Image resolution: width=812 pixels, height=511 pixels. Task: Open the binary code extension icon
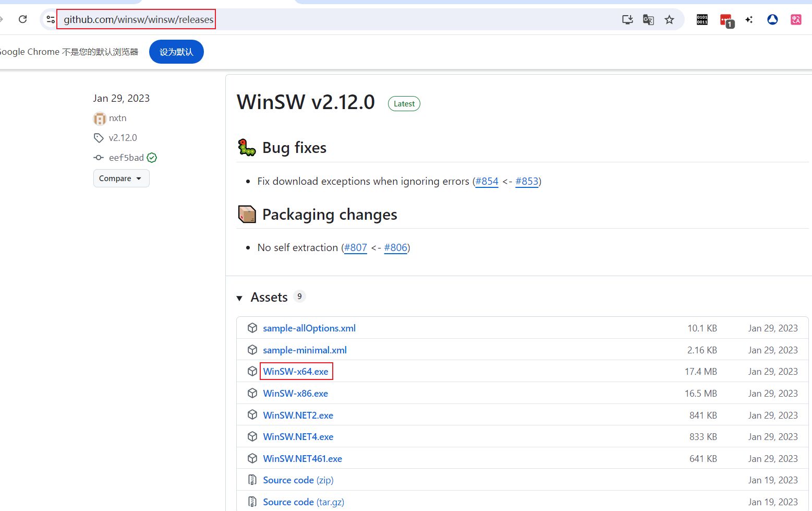click(x=702, y=19)
